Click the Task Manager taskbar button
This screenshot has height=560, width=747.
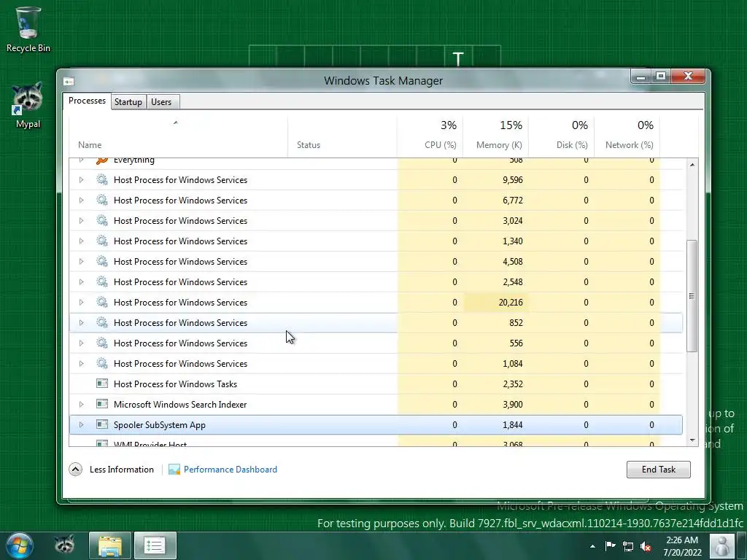click(155, 545)
